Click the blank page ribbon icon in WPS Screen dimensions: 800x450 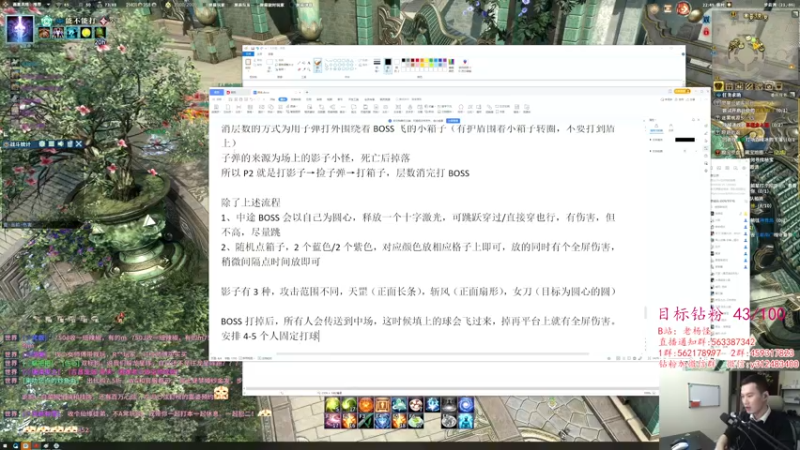tap(228, 108)
